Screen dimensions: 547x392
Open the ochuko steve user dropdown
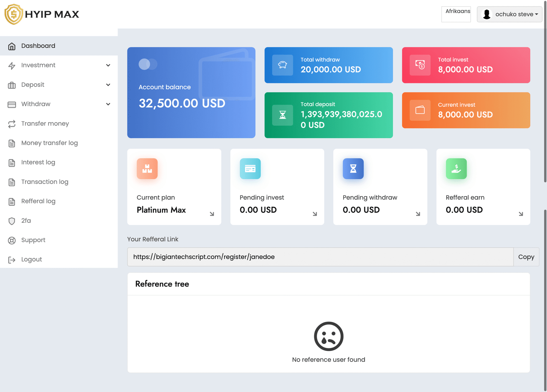pyautogui.click(x=509, y=14)
